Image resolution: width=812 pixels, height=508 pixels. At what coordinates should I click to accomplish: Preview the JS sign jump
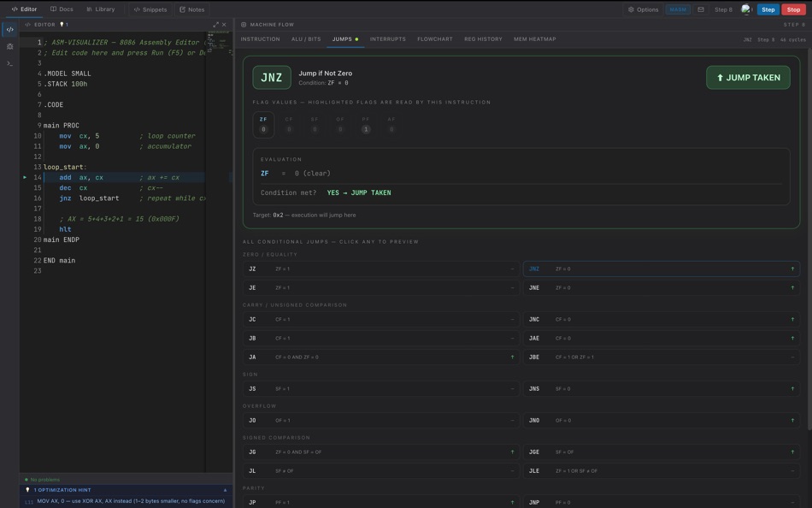(381, 389)
